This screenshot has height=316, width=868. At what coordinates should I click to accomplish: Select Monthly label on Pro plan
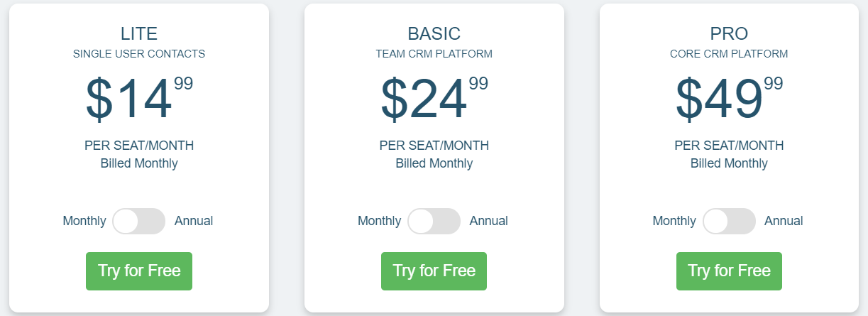[x=674, y=221]
